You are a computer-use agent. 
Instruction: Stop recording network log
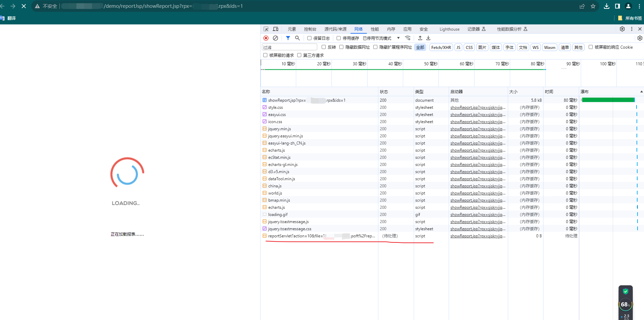tap(266, 38)
